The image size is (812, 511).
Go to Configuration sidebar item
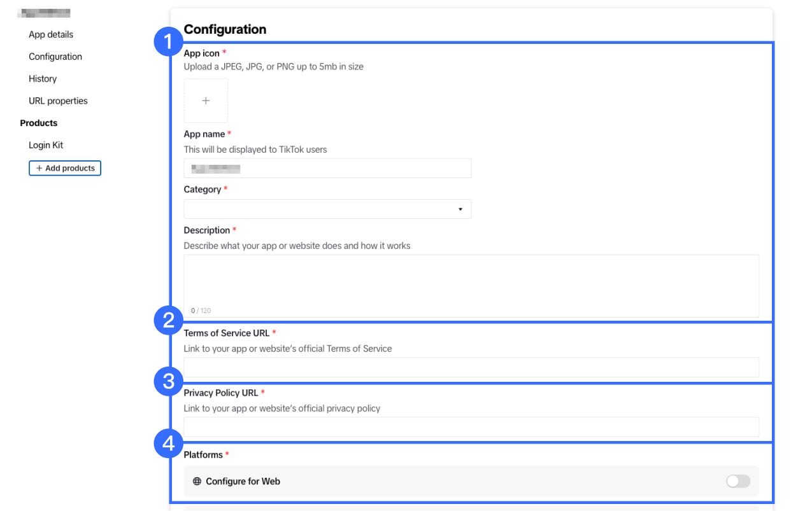[x=55, y=57]
